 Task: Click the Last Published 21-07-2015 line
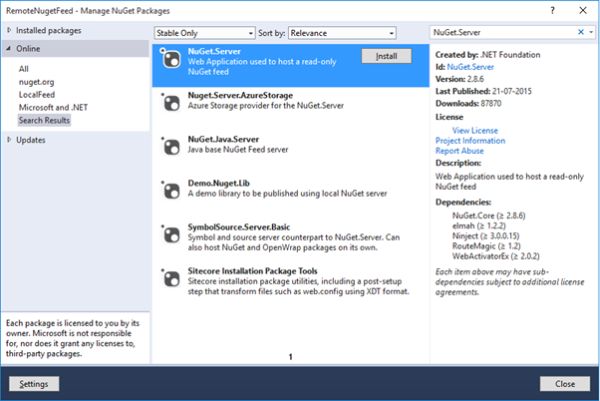click(x=483, y=91)
